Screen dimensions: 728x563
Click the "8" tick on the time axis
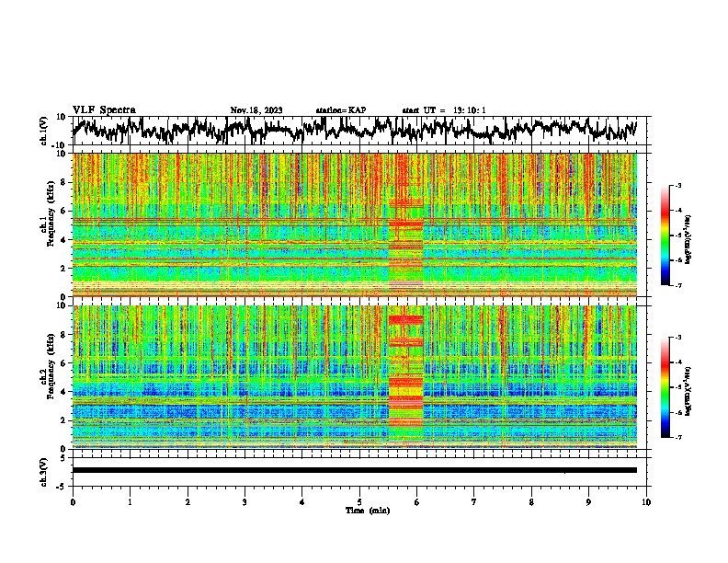coord(531,502)
